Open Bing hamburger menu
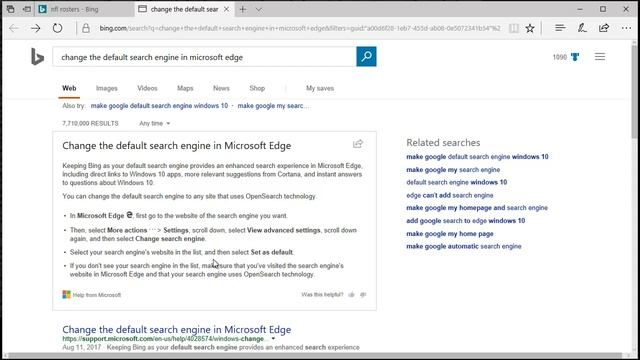 [x=600, y=57]
